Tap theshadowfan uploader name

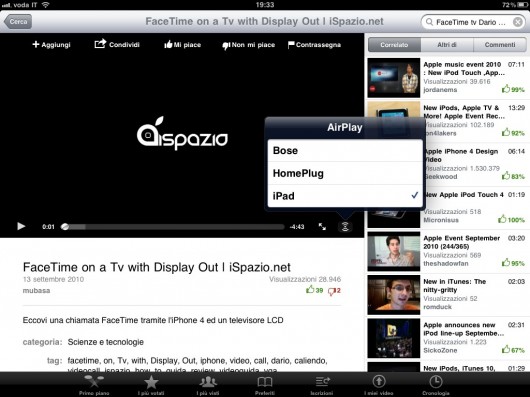(446, 264)
